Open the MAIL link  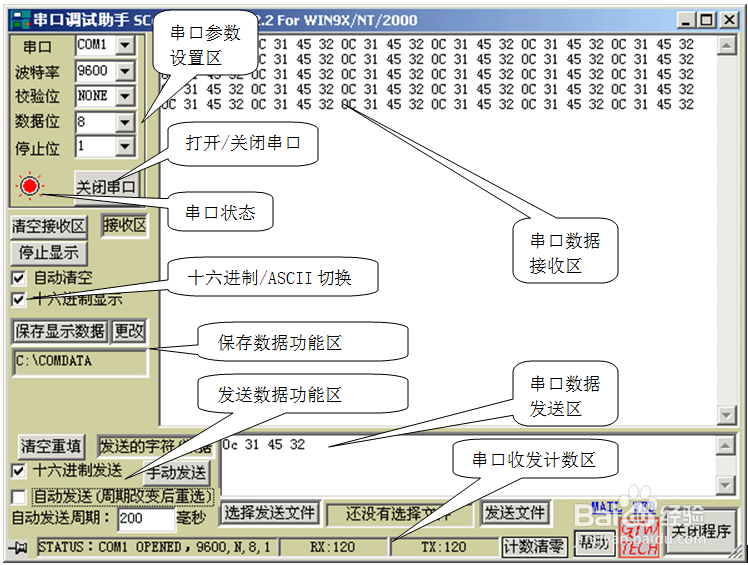click(607, 507)
